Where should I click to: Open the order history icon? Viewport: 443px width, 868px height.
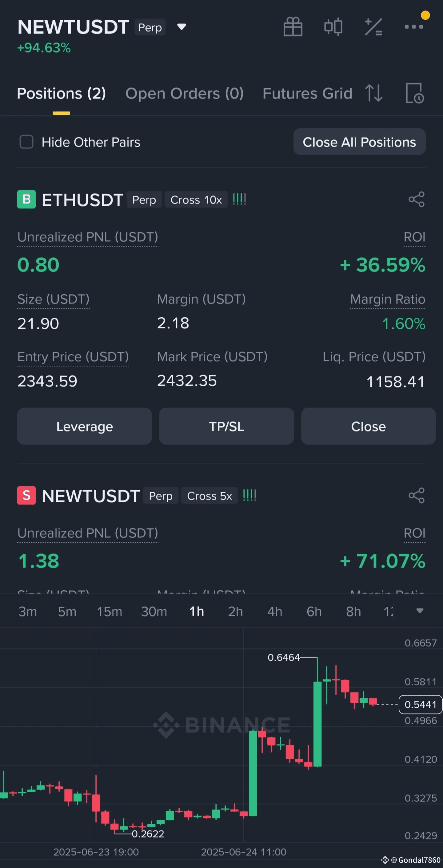pos(415,93)
